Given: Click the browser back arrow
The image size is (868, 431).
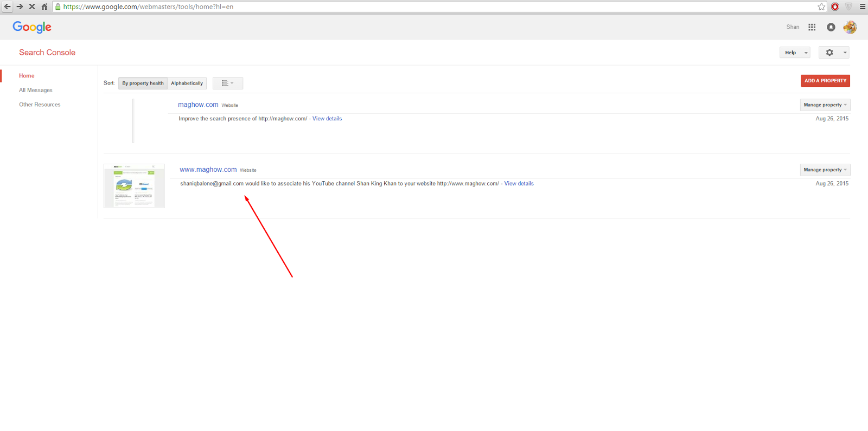Looking at the screenshot, I should [x=7, y=7].
